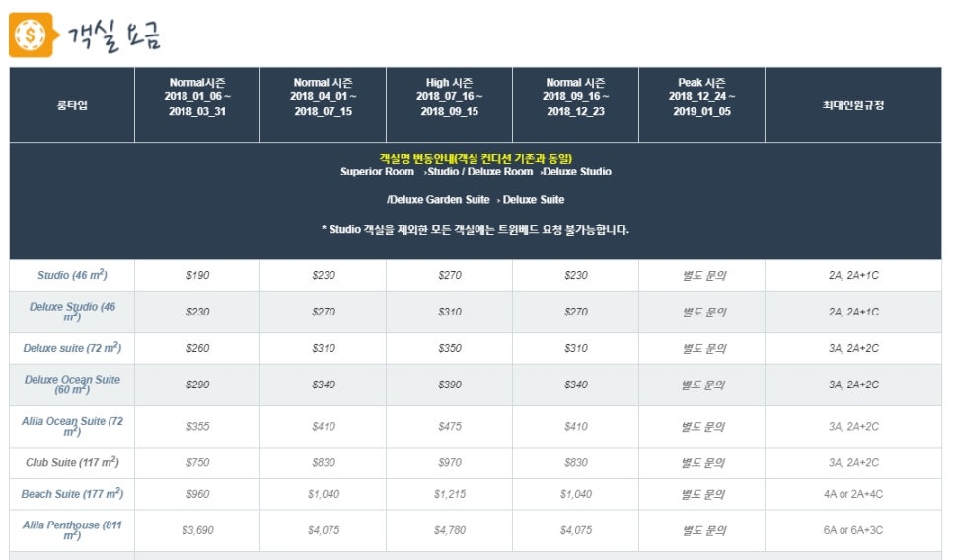Click the Peak 시즌 column header

(x=702, y=98)
